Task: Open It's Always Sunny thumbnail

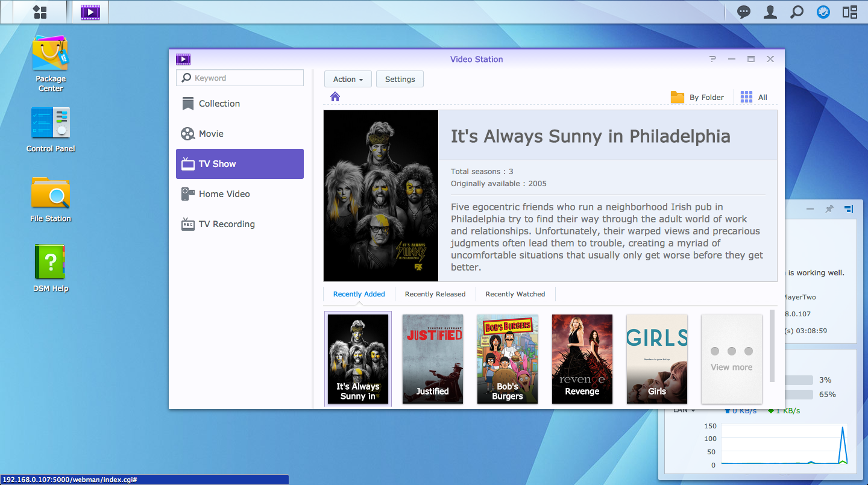Action: pyautogui.click(x=358, y=359)
